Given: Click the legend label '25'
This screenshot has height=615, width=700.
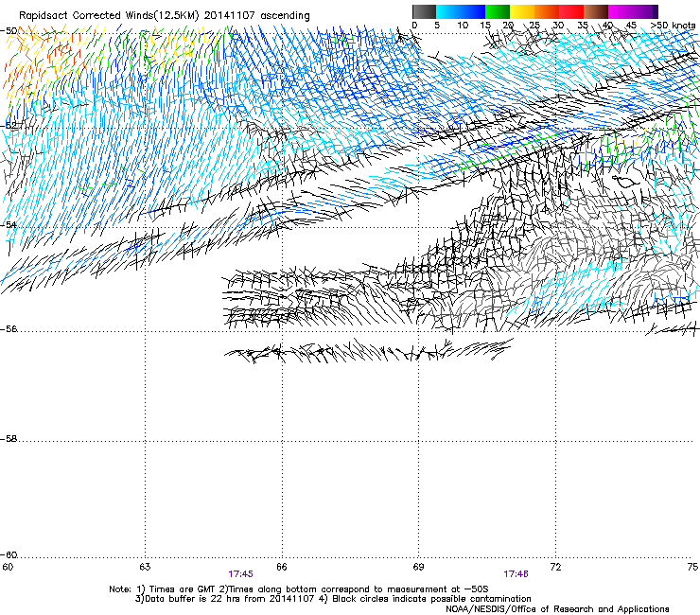Looking at the screenshot, I should pos(534,25).
